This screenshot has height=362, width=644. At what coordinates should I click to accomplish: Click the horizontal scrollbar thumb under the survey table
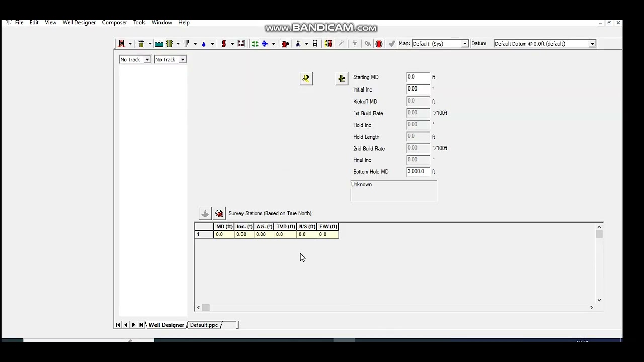[206, 308]
